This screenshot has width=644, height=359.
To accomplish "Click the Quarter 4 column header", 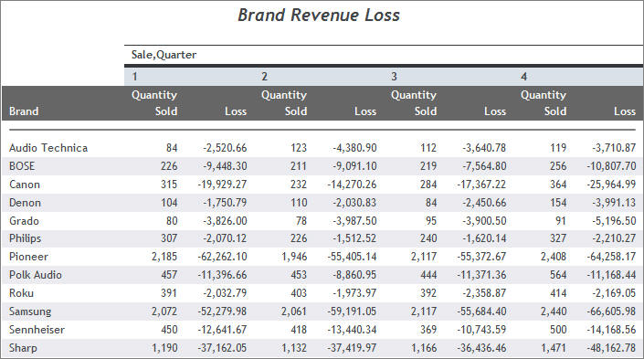I will coord(523,77).
